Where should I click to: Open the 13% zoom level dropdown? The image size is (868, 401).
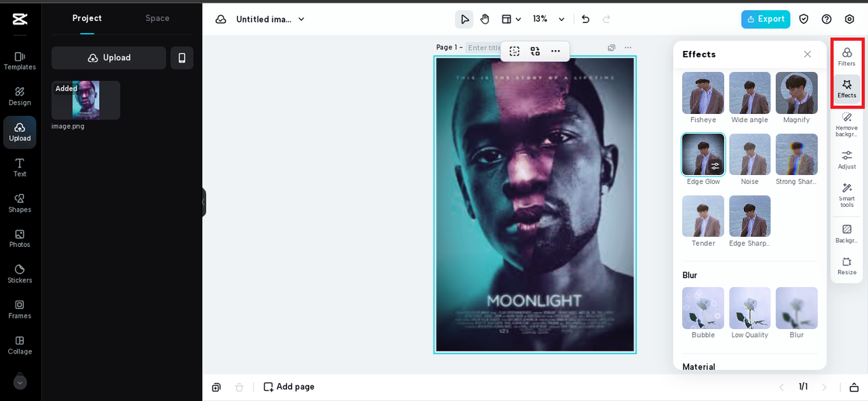(549, 19)
